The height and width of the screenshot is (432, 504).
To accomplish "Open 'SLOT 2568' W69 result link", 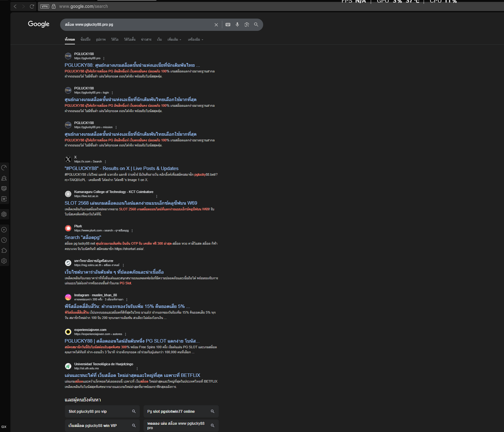I will [131, 203].
